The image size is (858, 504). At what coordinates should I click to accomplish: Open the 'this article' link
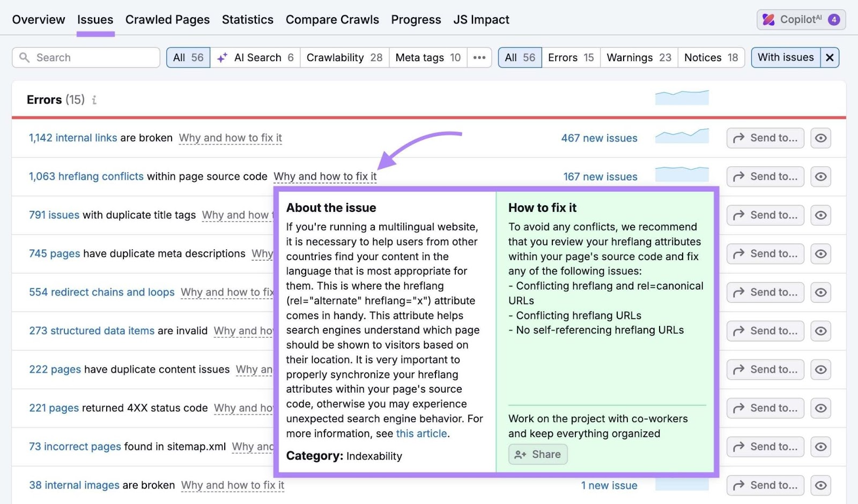click(x=421, y=434)
